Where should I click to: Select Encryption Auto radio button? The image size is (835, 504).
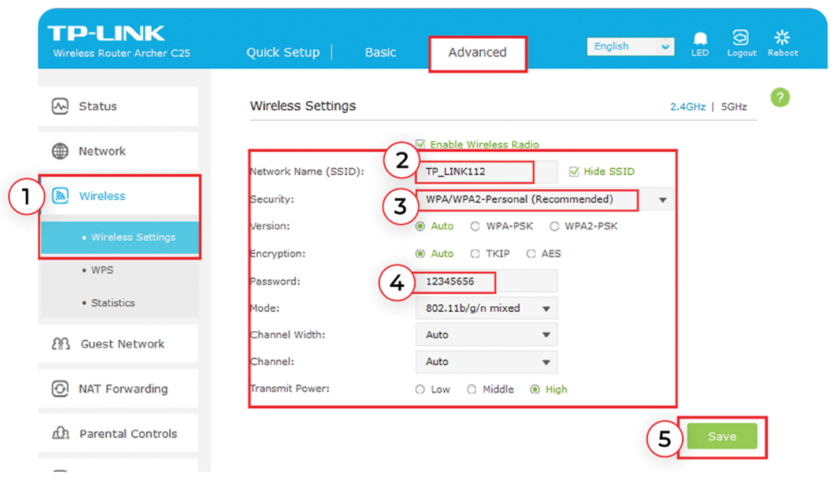420,253
